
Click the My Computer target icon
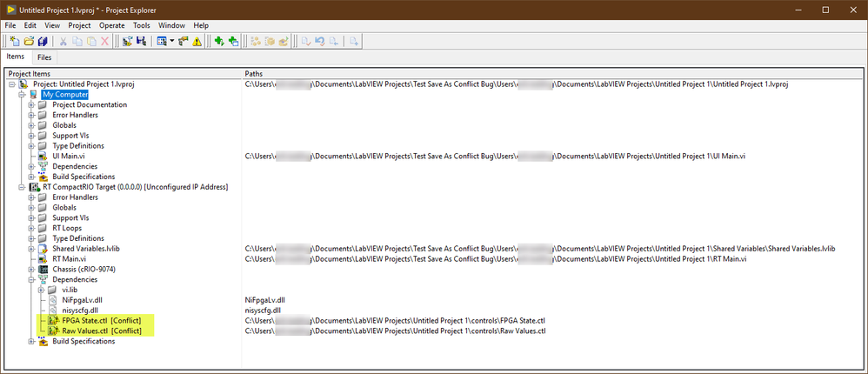coord(33,95)
